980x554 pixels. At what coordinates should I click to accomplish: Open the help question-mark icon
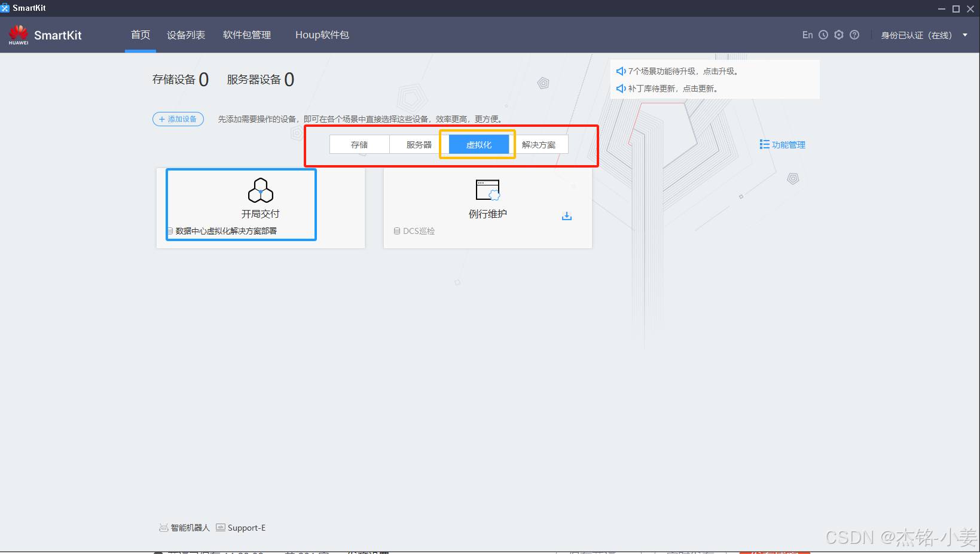point(854,35)
